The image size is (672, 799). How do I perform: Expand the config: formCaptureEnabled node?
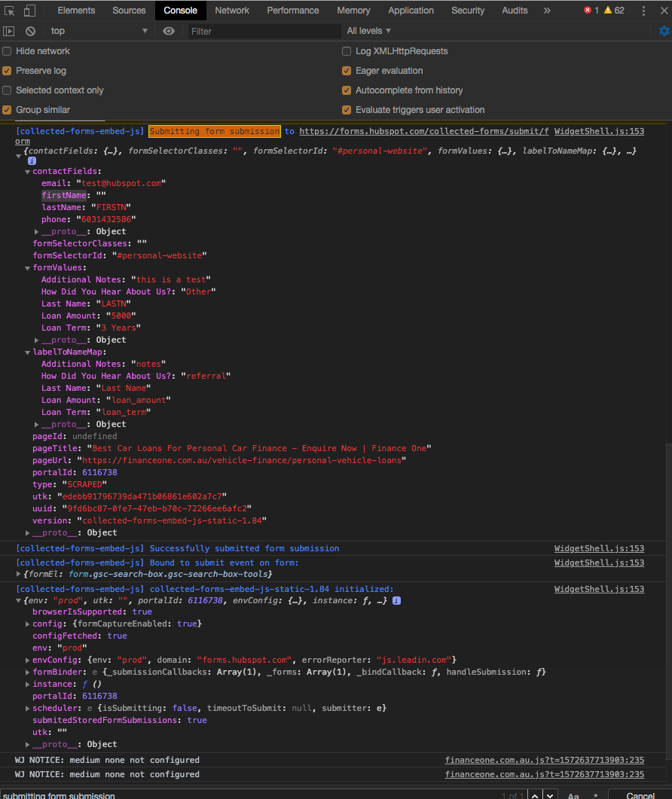click(x=28, y=624)
